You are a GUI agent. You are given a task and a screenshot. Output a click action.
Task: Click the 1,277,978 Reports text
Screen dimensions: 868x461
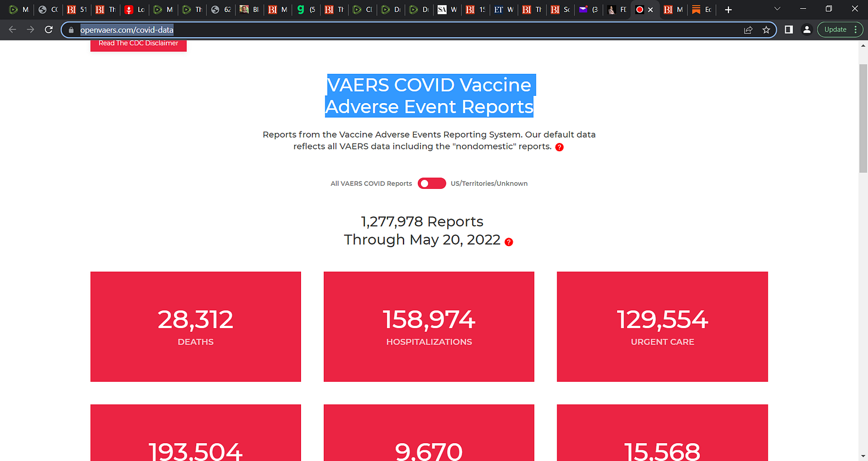click(422, 222)
